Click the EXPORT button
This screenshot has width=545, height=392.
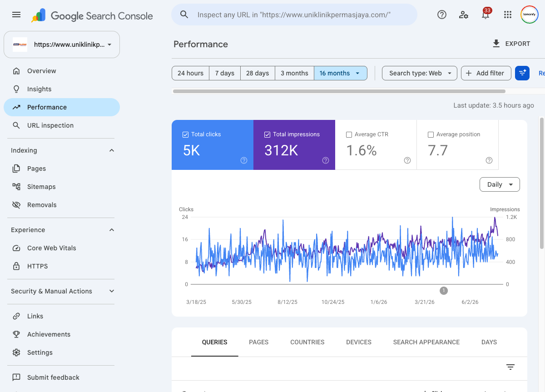coord(511,44)
